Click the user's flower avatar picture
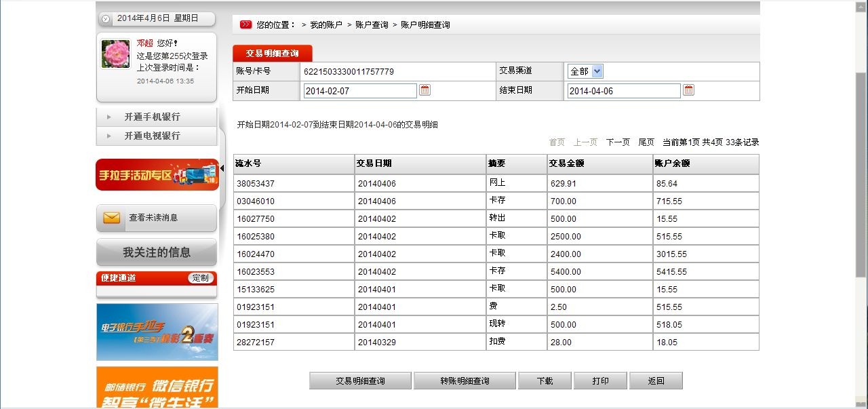868x409 pixels. click(115, 54)
